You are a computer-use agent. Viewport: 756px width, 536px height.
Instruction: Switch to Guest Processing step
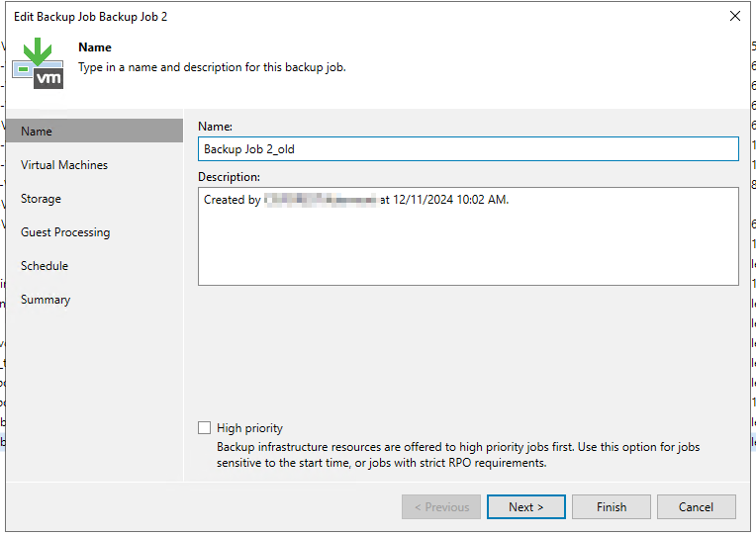tap(65, 232)
